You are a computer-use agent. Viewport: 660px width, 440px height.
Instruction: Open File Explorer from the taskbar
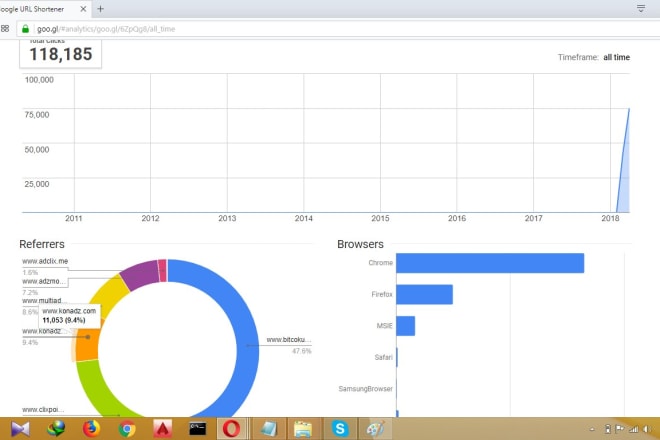(303, 429)
